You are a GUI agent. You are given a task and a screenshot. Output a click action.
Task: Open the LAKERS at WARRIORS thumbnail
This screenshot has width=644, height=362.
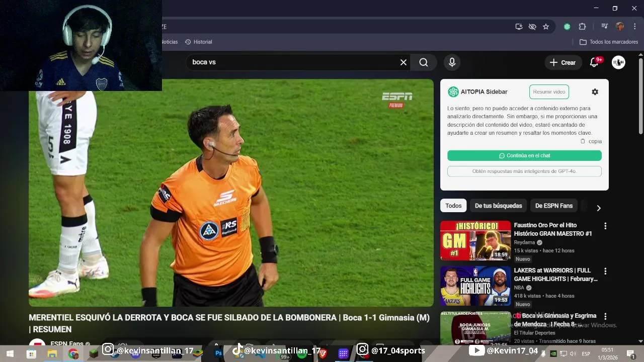(475, 286)
